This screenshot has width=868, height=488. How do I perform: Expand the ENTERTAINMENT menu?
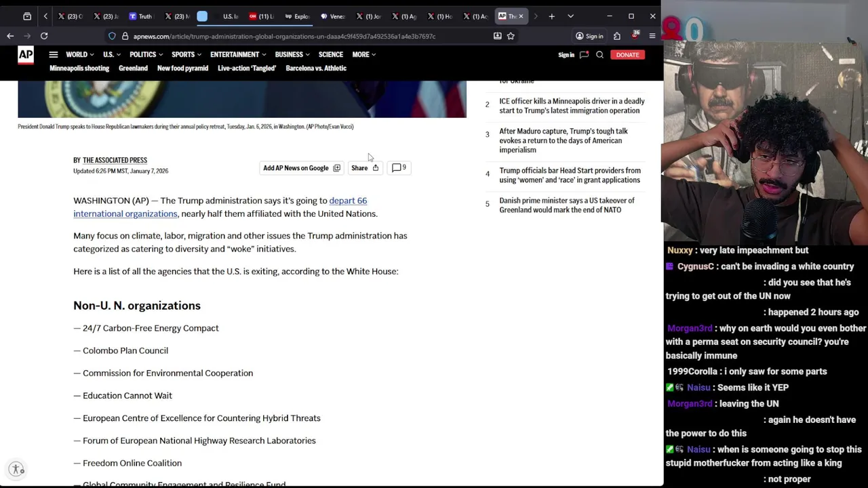point(238,55)
